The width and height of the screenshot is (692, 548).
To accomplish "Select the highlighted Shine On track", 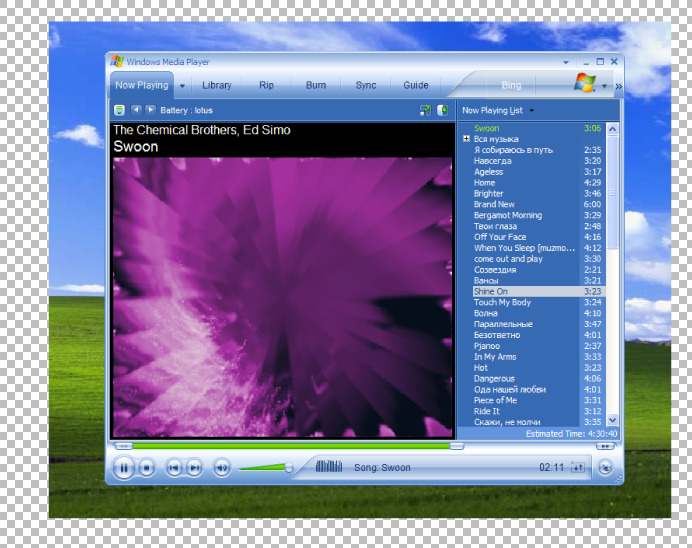I will pos(537,292).
